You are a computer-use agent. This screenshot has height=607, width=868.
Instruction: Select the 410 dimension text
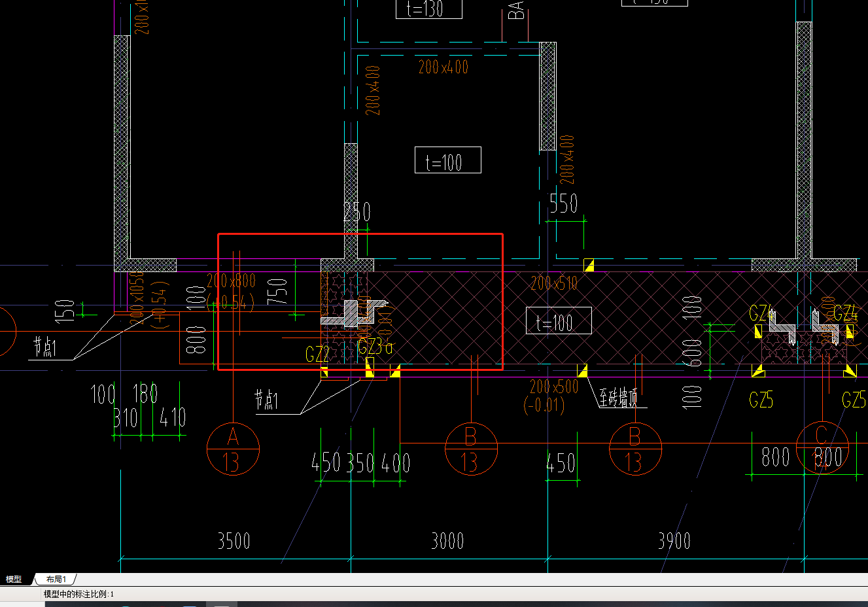173,417
